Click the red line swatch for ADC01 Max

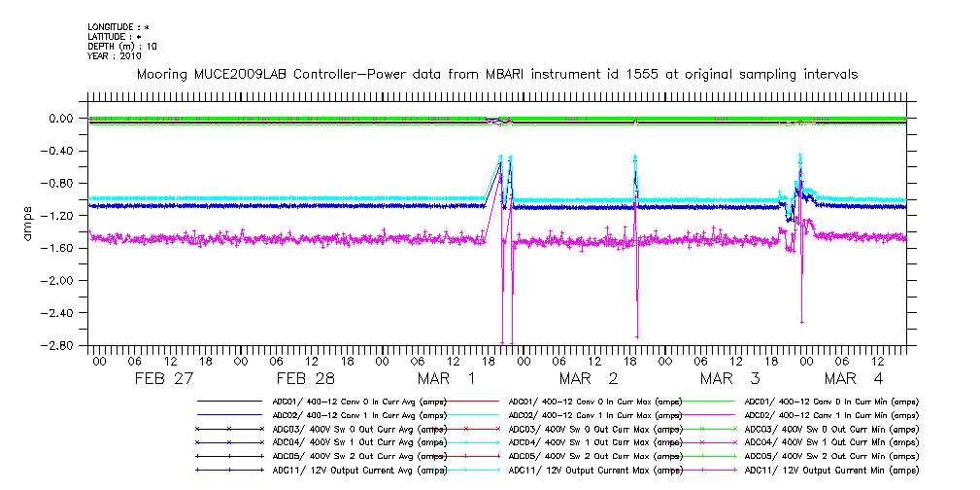pyautogui.click(x=466, y=401)
